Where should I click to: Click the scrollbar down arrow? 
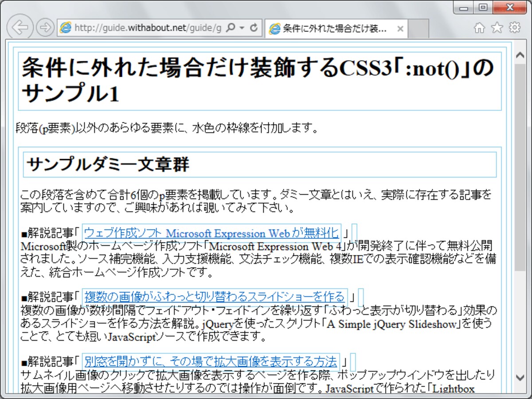pos(520,378)
